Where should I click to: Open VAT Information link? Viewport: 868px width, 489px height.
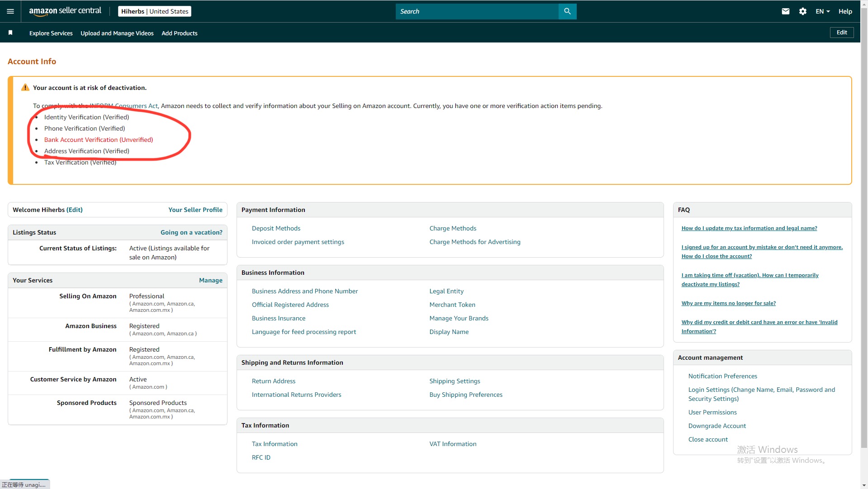click(453, 444)
